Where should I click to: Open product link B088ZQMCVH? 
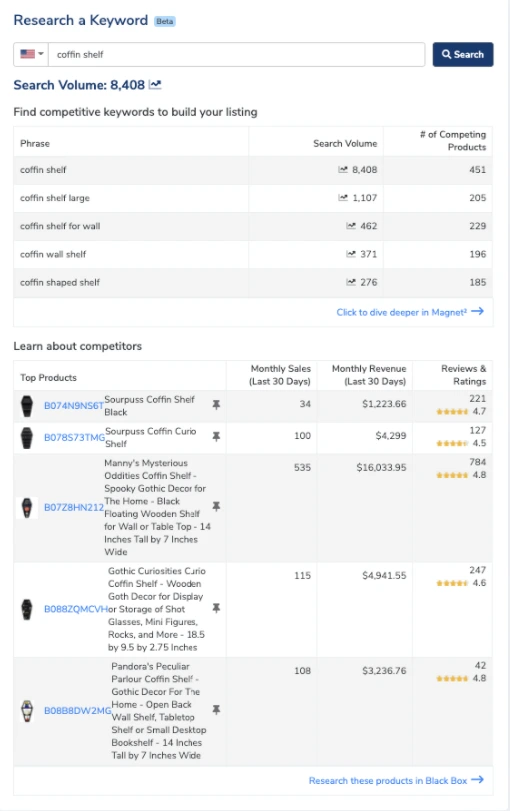coord(76,609)
